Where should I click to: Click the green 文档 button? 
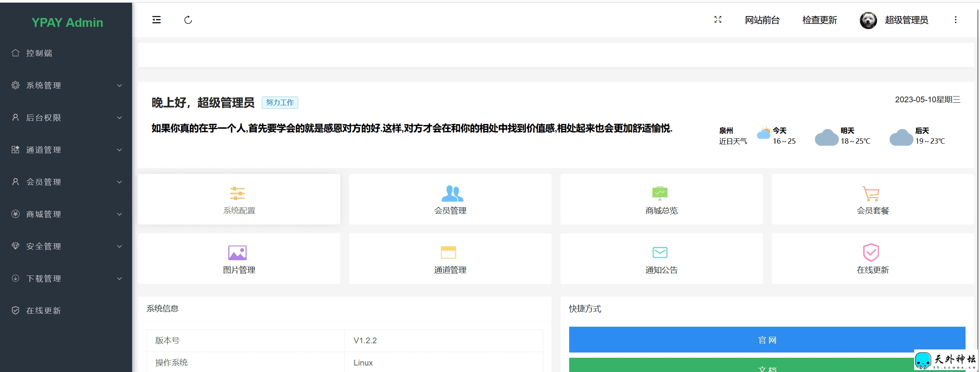pyautogui.click(x=767, y=365)
